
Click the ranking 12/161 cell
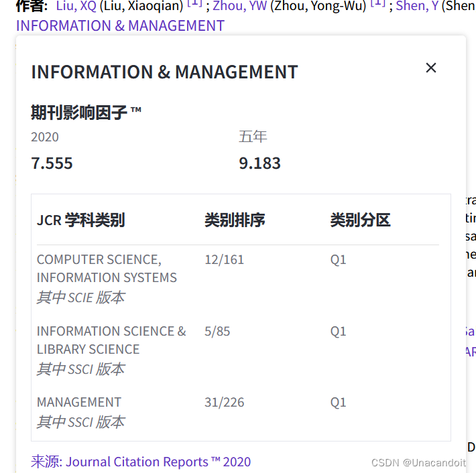pos(225,260)
